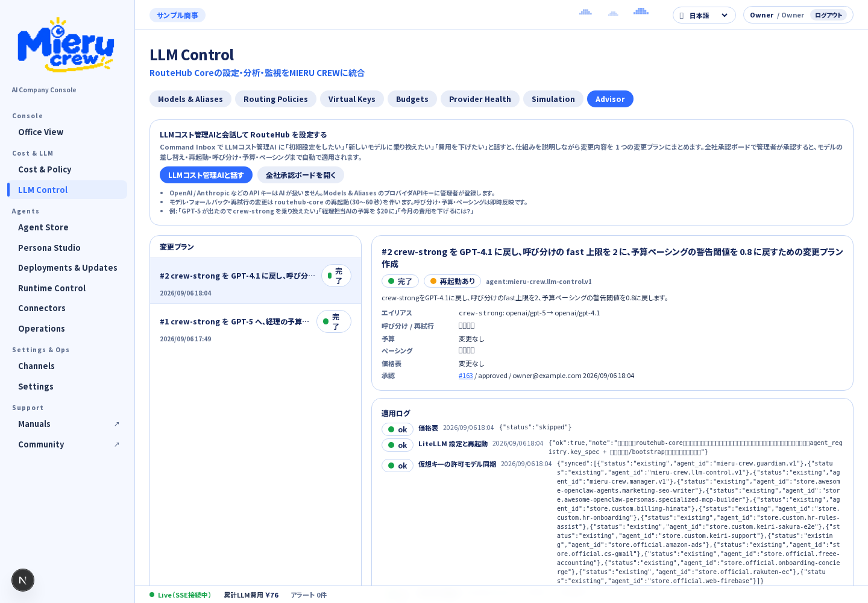Click the Mieru crew logo
The height and width of the screenshot is (603, 868).
pos(66,45)
